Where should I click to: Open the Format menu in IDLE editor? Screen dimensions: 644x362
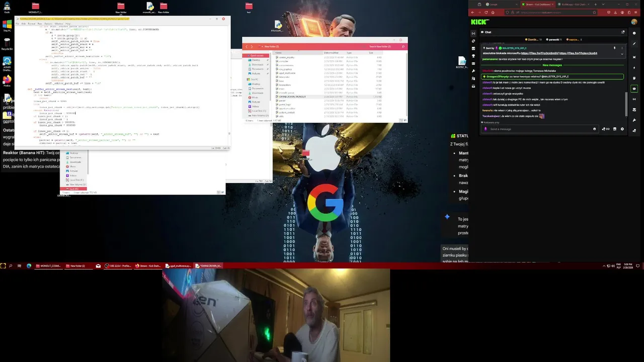click(x=31, y=24)
